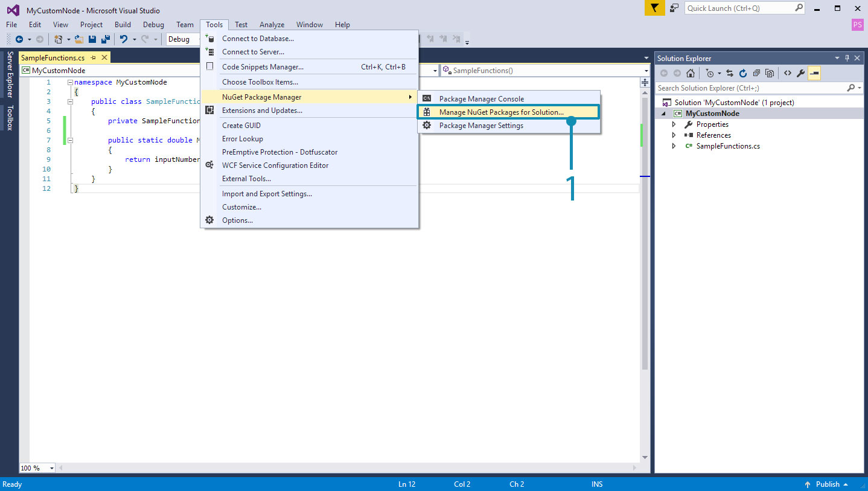Open the Debug configuration dropdown
868x491 pixels.
183,39
